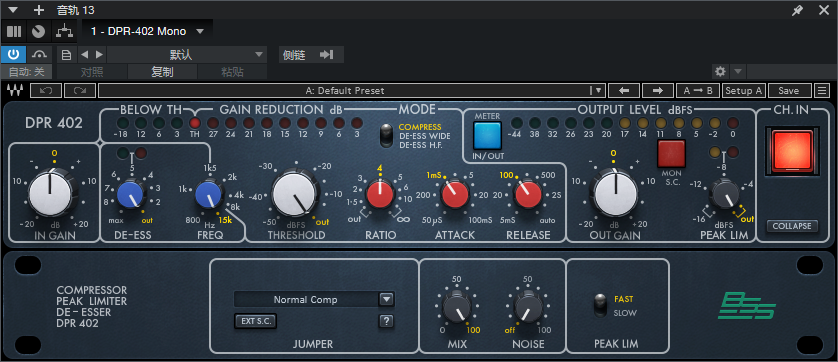
Task: Click the PEAK LIM dBFS knob
Action: (724, 194)
